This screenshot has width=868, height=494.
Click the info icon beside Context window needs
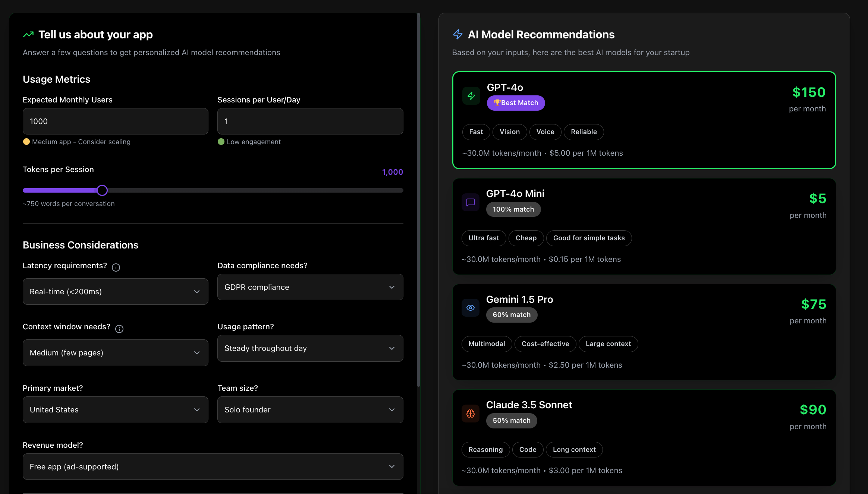click(x=119, y=329)
